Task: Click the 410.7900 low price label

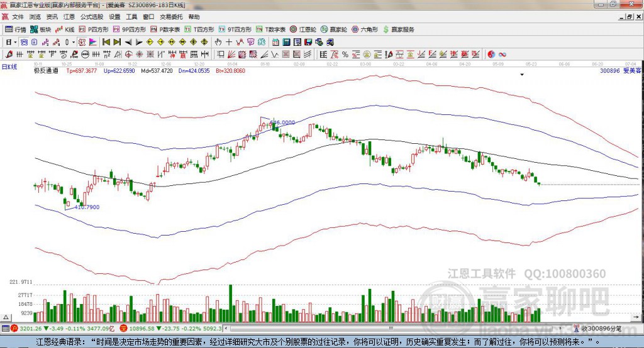Action: click(87, 207)
